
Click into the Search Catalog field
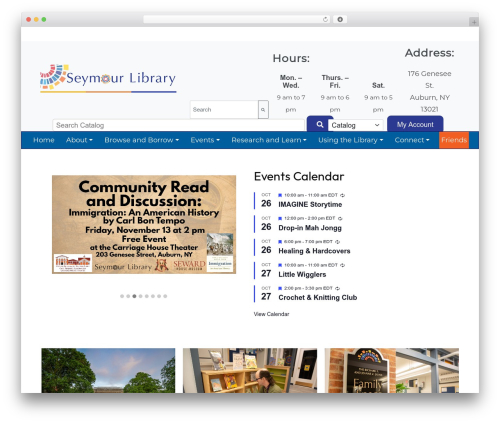tap(178, 125)
